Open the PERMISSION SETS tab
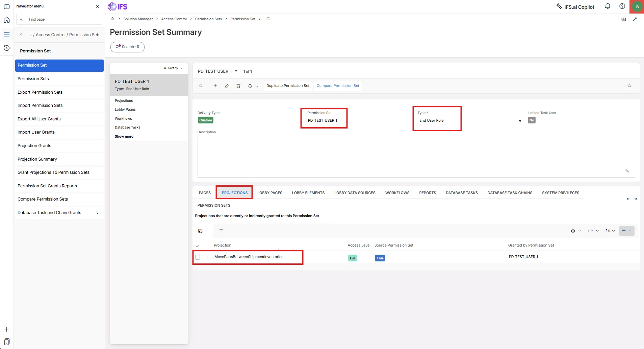This screenshot has width=644, height=349. click(x=214, y=205)
